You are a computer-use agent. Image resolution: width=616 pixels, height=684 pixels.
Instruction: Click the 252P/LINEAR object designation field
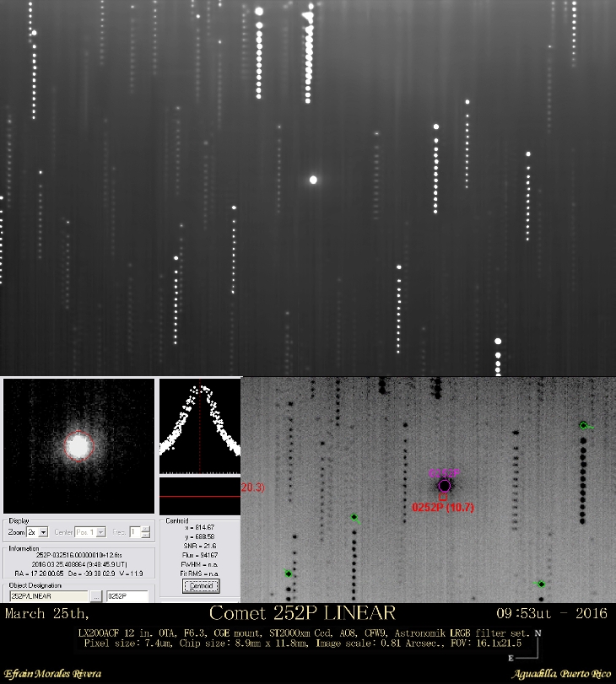[x=47, y=596]
